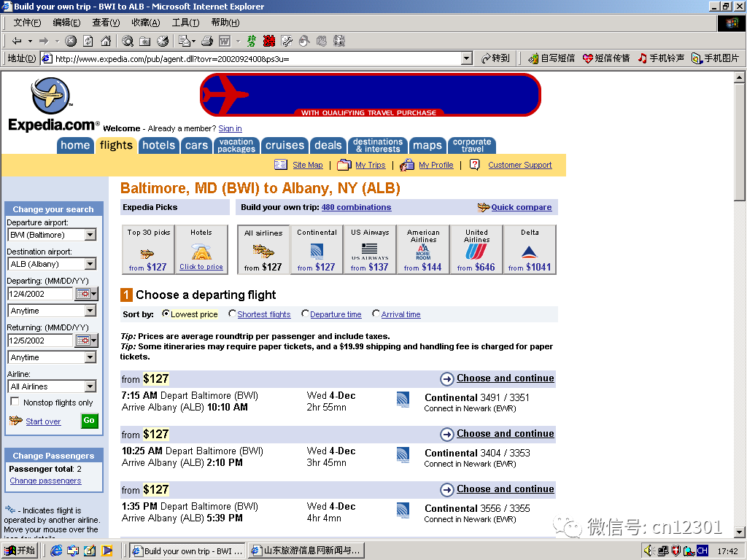
Task: Print the page with printer icon
Action: [x=206, y=41]
